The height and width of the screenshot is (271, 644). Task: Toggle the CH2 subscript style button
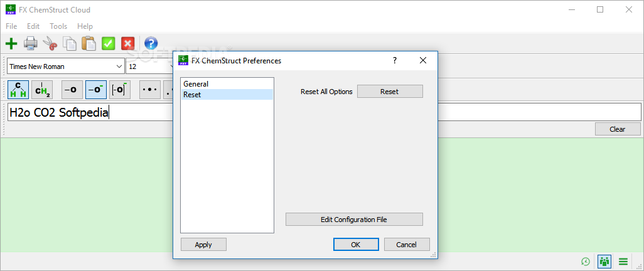pyautogui.click(x=42, y=90)
